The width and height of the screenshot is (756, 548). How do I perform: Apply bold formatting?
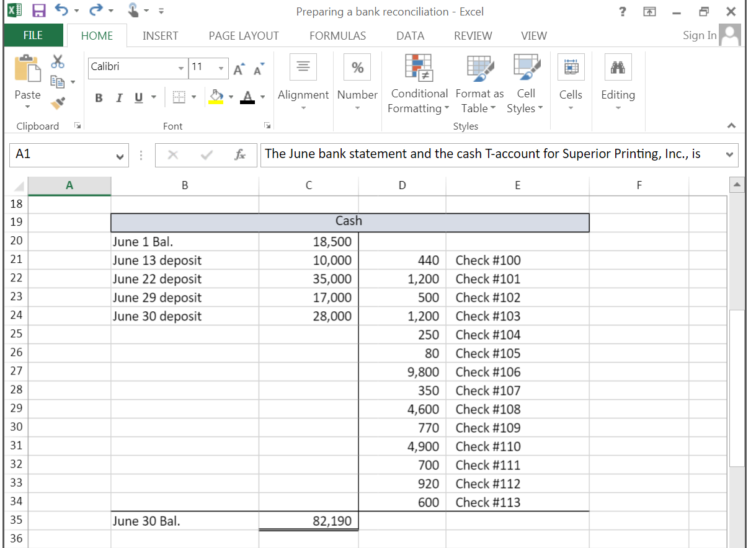tap(98, 98)
